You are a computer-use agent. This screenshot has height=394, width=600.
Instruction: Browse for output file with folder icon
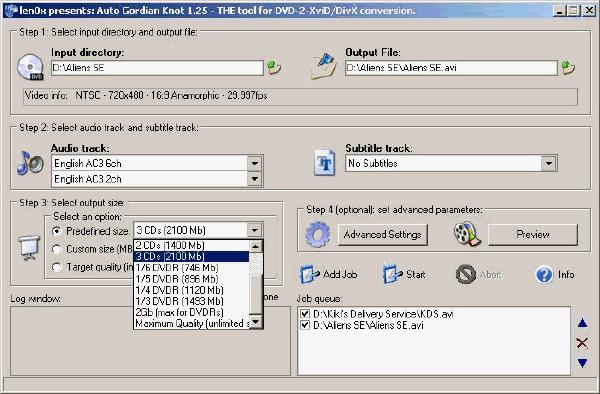(568, 67)
